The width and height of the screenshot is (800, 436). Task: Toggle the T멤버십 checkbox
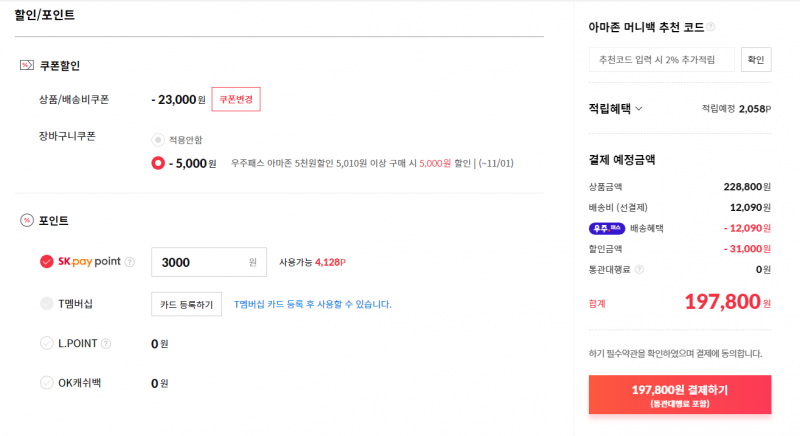click(46, 303)
